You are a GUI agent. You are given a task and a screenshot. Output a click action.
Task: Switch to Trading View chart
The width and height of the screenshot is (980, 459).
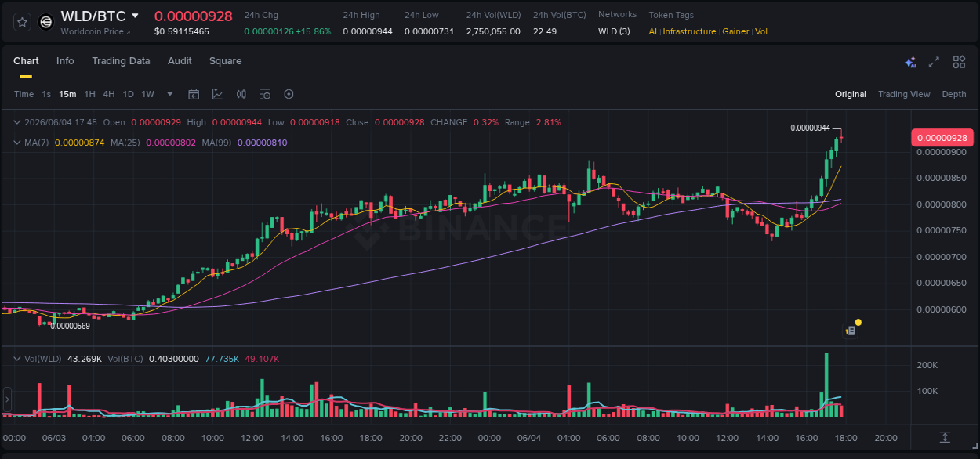pyautogui.click(x=904, y=94)
